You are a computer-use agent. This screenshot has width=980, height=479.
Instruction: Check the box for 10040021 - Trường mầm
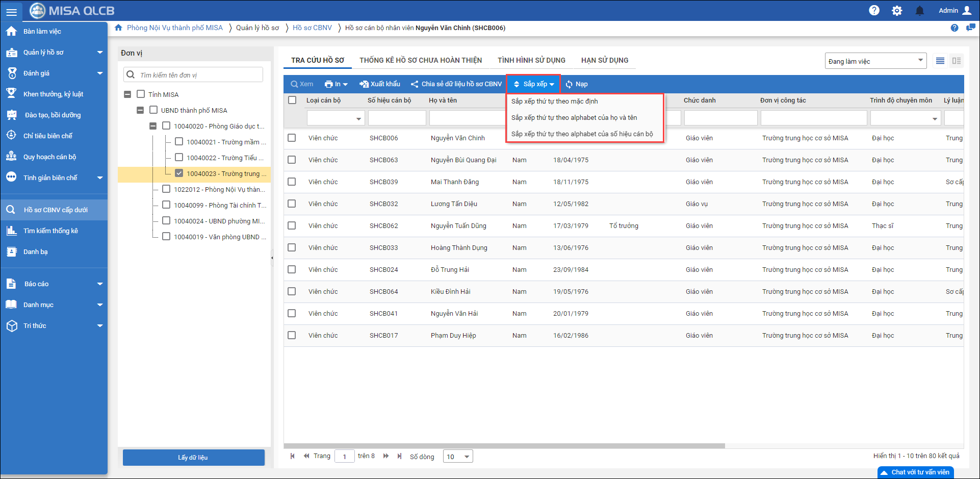pos(179,142)
